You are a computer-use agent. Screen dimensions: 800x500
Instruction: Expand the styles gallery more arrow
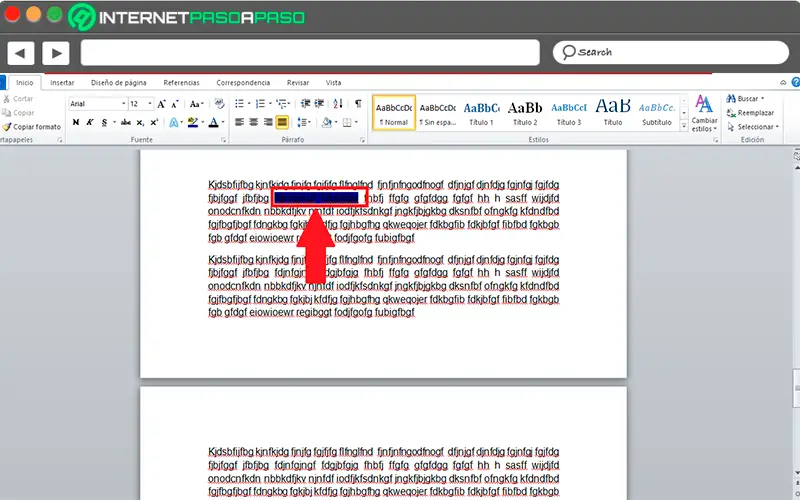click(x=683, y=126)
